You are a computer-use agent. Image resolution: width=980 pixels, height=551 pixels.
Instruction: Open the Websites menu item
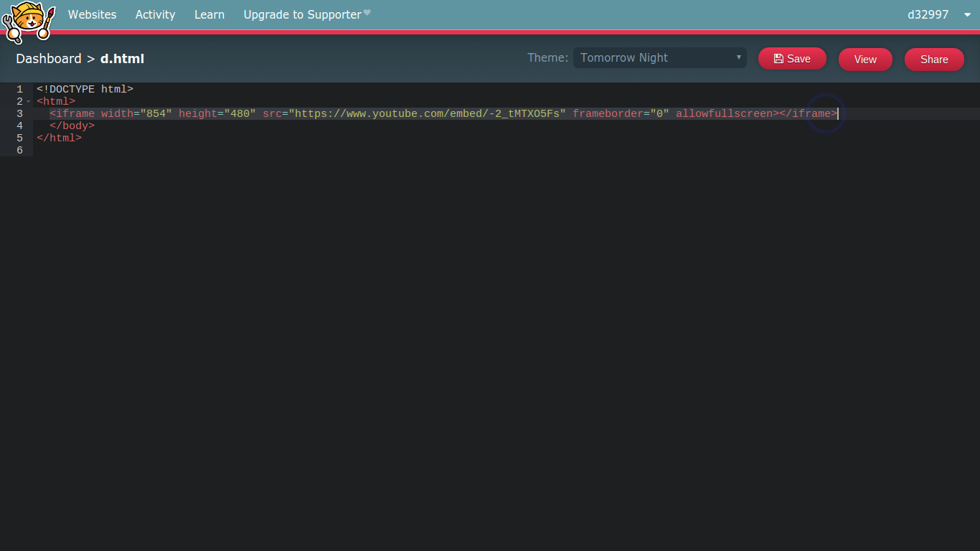(x=92, y=14)
